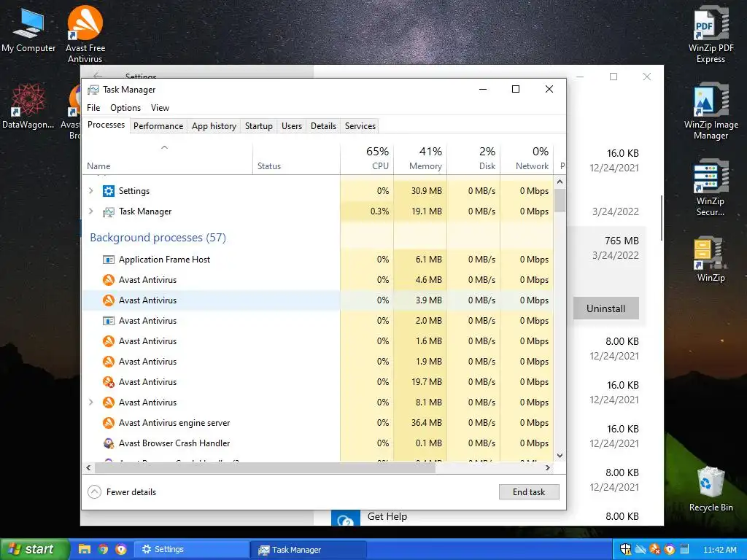Click 765 MB entry in Settings window
The width and height of the screenshot is (747, 560).
tap(622, 241)
